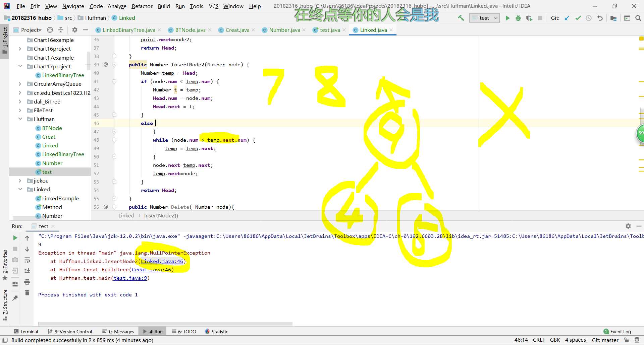The image size is (644, 345).
Task: Click the Stop process icon in toolbar
Action: click(x=540, y=18)
